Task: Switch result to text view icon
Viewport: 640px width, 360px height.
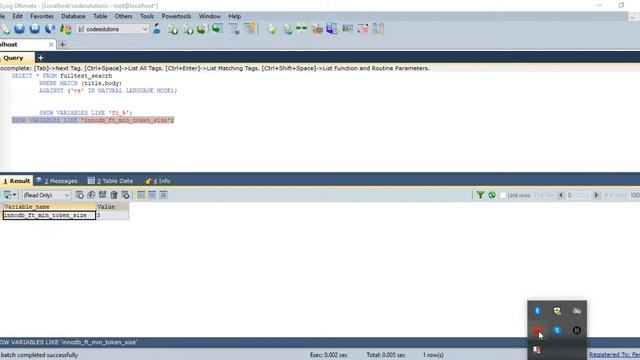Action: point(163,195)
